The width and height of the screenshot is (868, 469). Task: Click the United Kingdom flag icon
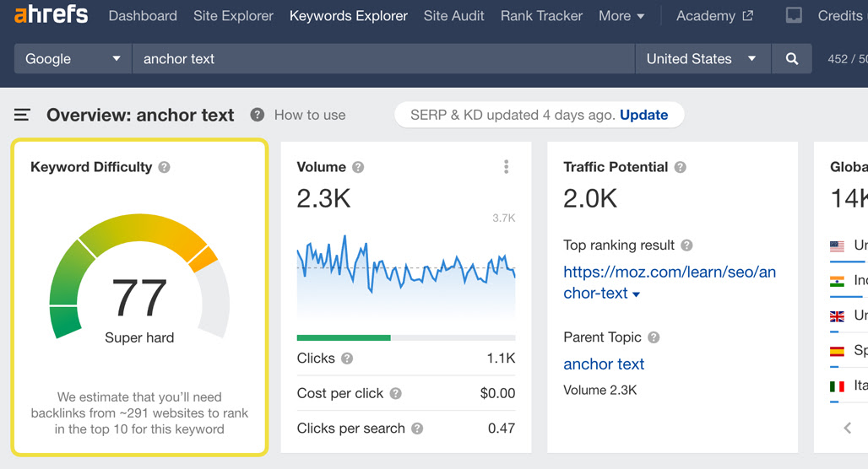(x=837, y=316)
